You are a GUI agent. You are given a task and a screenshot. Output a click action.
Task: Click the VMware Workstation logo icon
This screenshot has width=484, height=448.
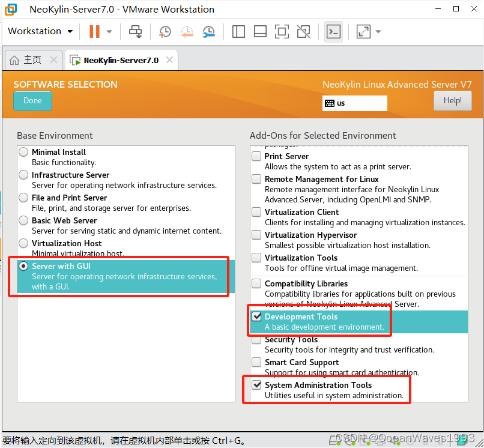10,9
